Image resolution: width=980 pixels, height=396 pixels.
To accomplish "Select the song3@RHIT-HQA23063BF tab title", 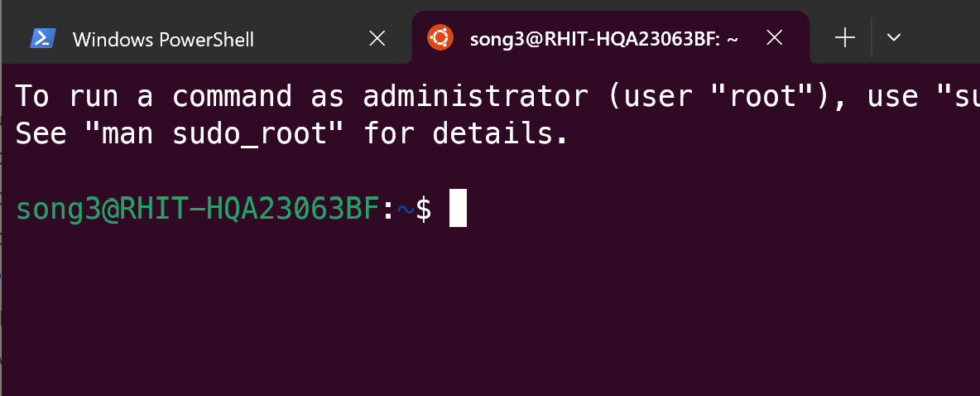I will click(603, 39).
